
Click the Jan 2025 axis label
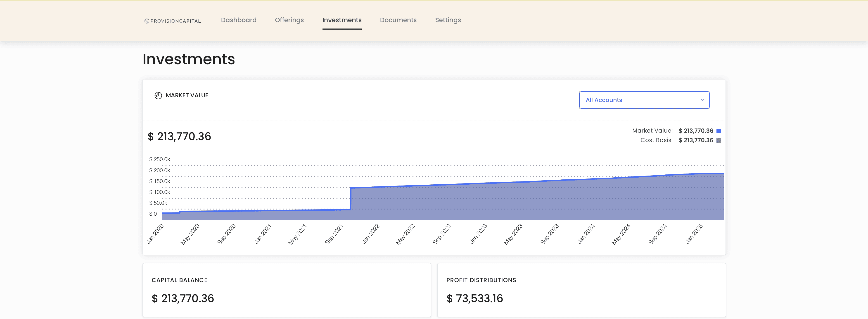(x=694, y=234)
